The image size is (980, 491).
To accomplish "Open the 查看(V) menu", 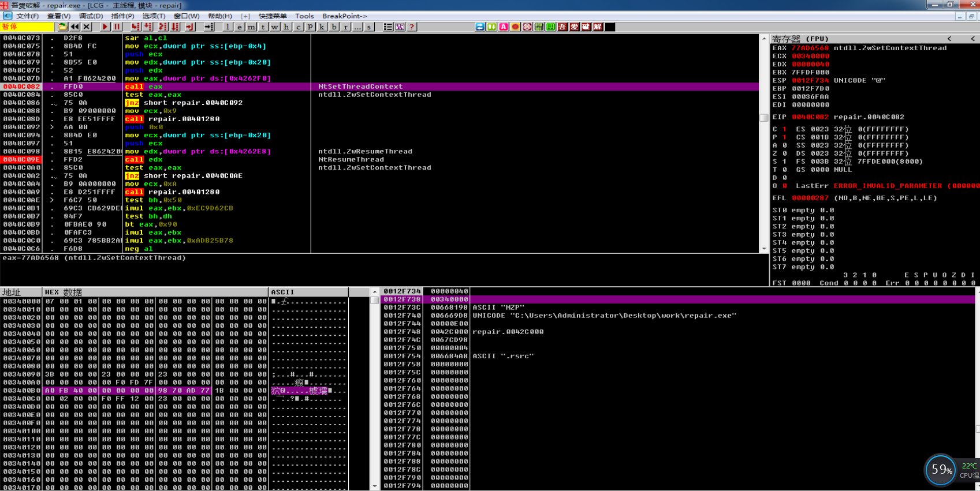I will click(x=59, y=16).
